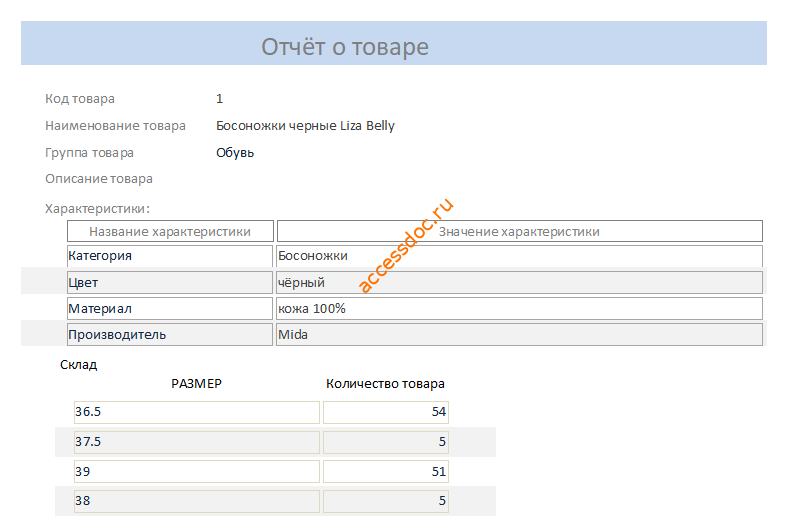Click quantity field '54'
Viewport: 790px width, 530px height.
[x=386, y=412]
